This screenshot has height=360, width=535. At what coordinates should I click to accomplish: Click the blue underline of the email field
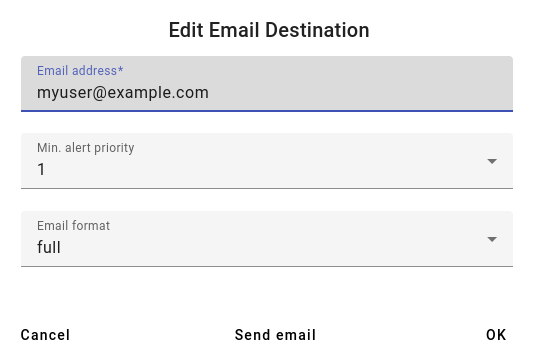point(267,111)
